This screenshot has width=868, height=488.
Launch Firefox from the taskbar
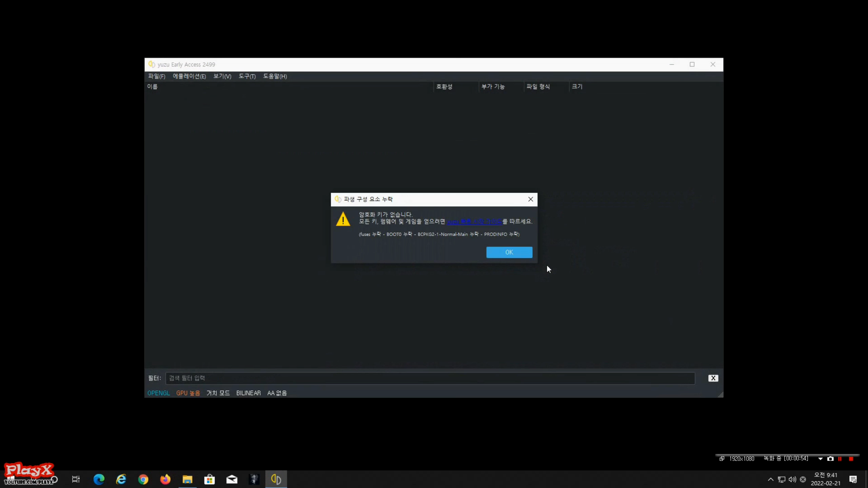[x=165, y=479]
